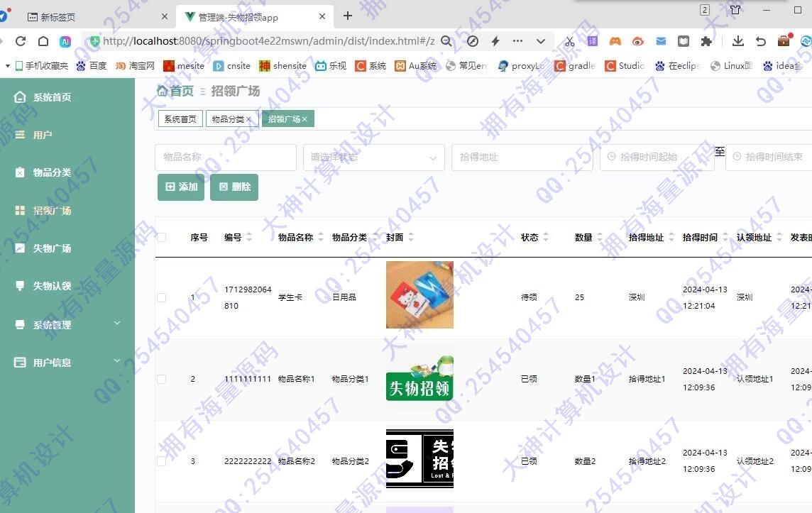The width and height of the screenshot is (812, 513).
Task: Toggle the select-all checkbox in table header
Action: coord(161,238)
